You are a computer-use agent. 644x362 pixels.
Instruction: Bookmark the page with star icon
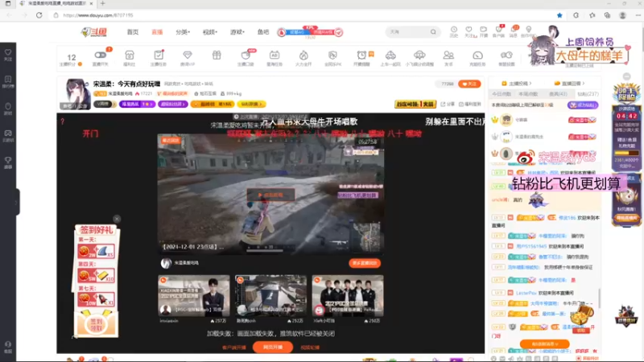tap(559, 15)
